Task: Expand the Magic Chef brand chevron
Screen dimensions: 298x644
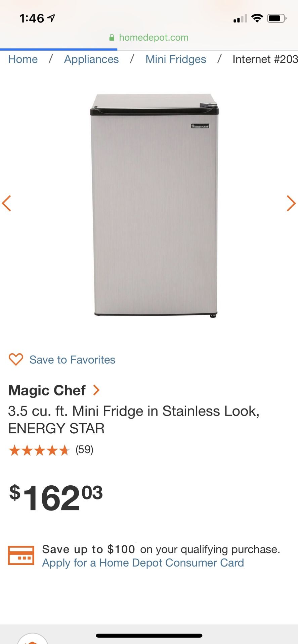Action: tap(96, 390)
